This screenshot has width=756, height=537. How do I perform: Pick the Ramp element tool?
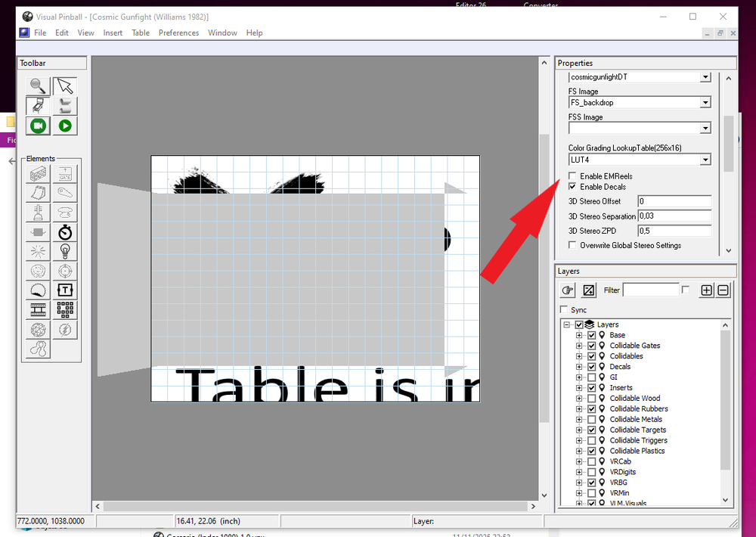tap(38, 193)
